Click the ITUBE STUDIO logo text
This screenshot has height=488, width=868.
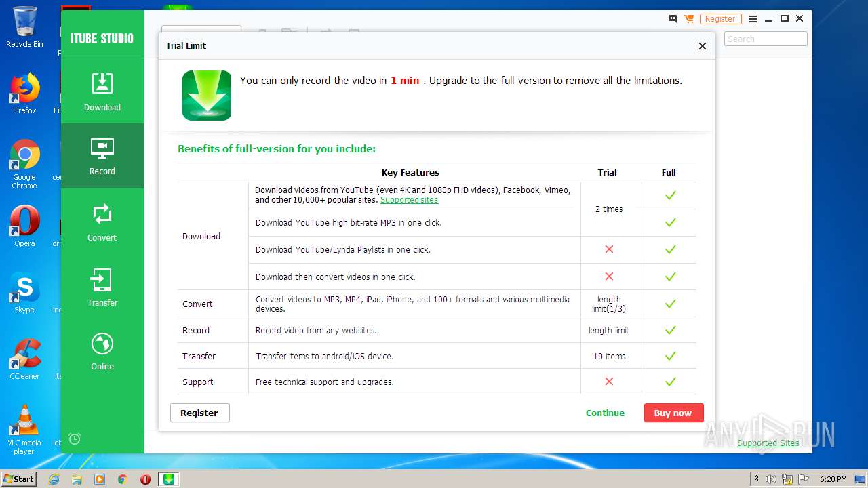click(x=102, y=38)
